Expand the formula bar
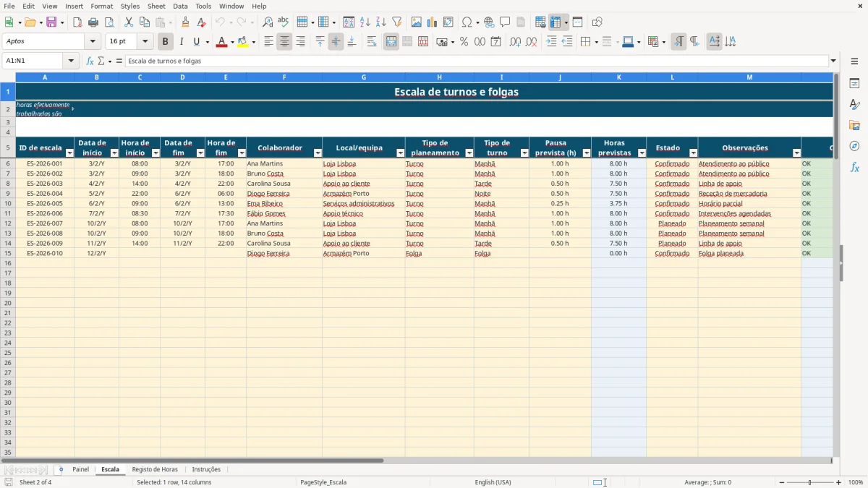This screenshot has width=868, height=488. [833, 61]
